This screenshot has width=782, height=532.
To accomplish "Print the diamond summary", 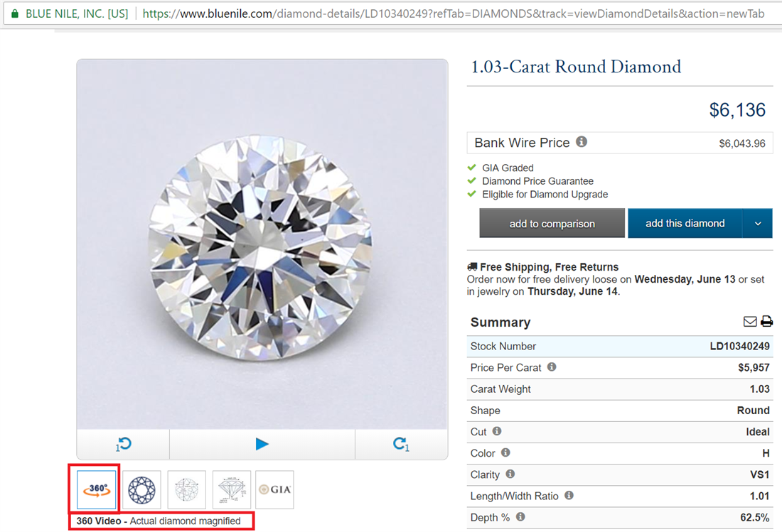I will (766, 321).
